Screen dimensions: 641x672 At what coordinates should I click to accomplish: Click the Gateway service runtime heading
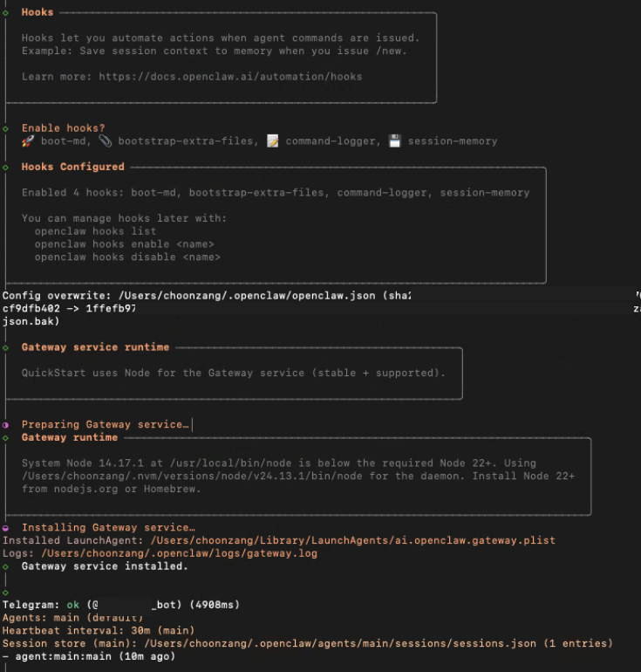point(95,347)
